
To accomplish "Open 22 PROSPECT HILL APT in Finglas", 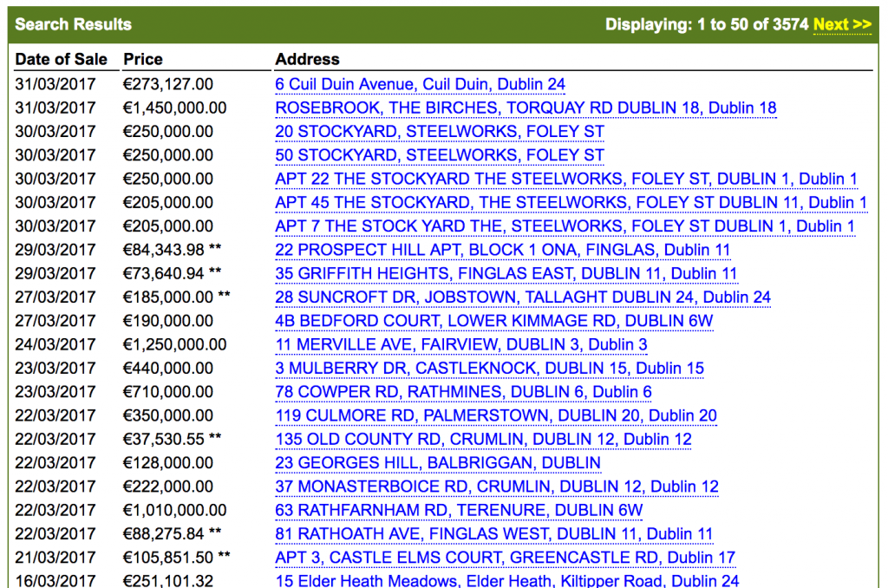I will (503, 250).
